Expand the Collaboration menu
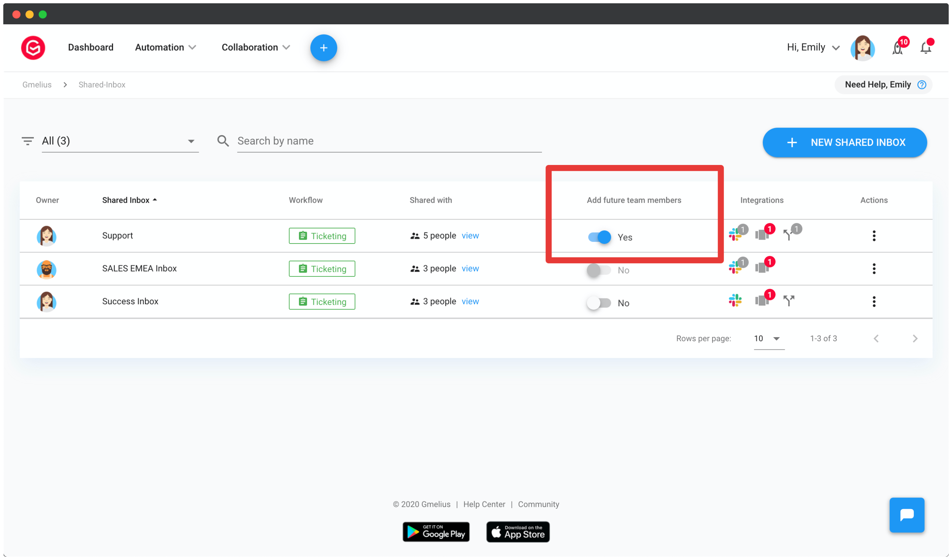This screenshot has height=560, width=952. pyautogui.click(x=256, y=47)
